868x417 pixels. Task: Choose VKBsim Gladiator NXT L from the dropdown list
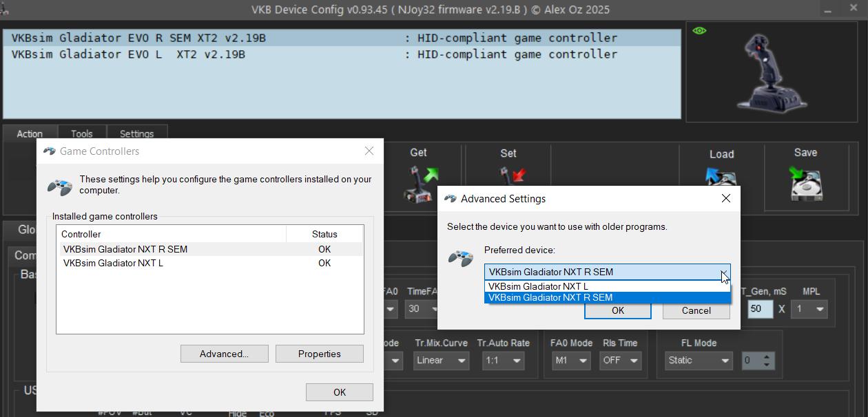click(x=608, y=286)
